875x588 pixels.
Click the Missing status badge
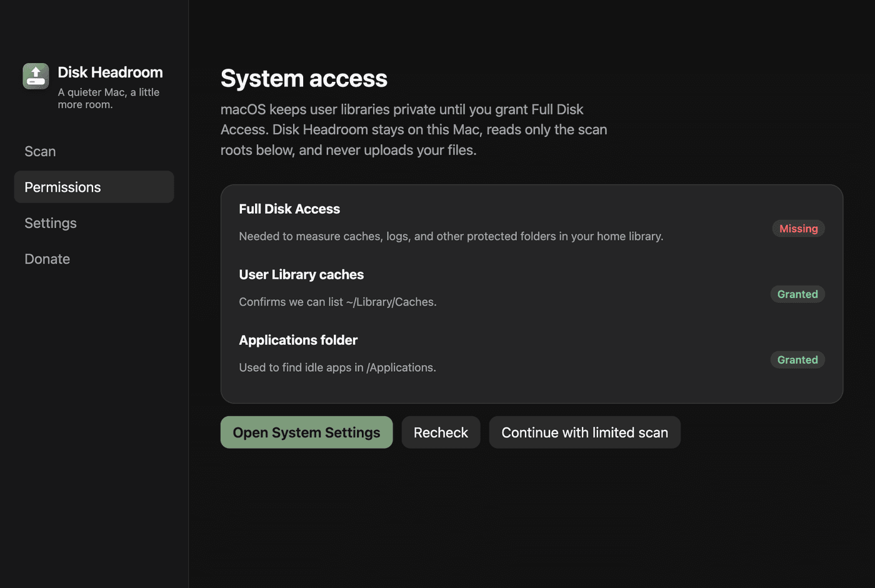(798, 229)
